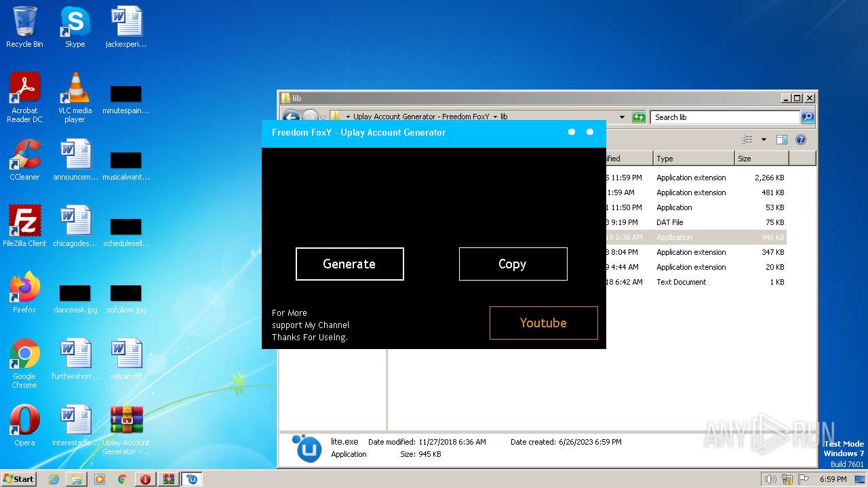The width and height of the screenshot is (868, 488).
Task: Launch Skype from the desktop
Action: pyautogui.click(x=75, y=27)
